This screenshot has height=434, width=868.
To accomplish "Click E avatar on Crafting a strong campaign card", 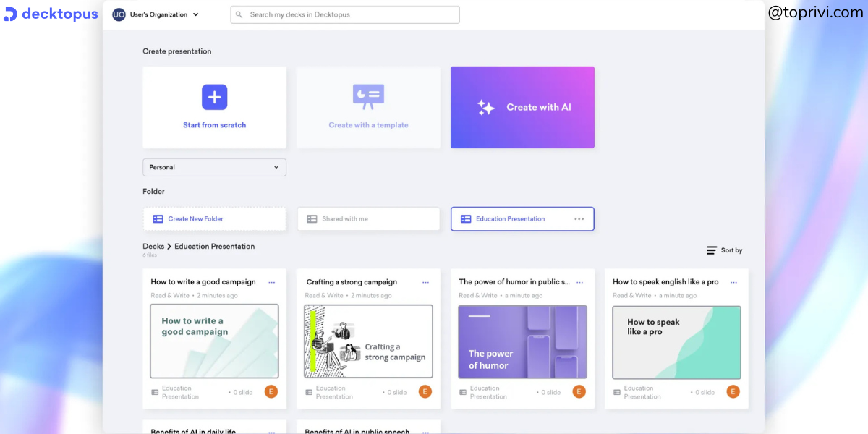I will (x=425, y=392).
